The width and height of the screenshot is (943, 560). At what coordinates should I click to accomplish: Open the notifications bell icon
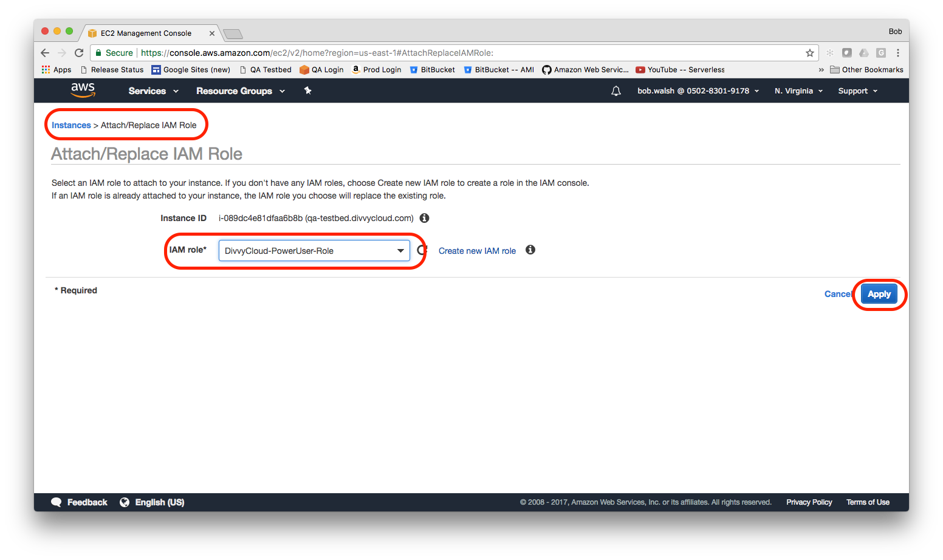(616, 91)
